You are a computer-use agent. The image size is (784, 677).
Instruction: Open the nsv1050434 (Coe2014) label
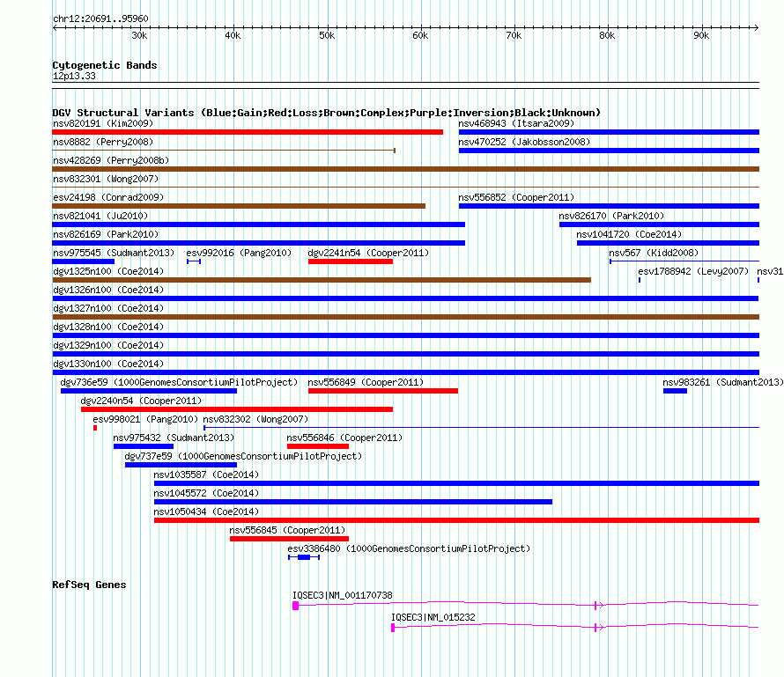click(x=206, y=511)
